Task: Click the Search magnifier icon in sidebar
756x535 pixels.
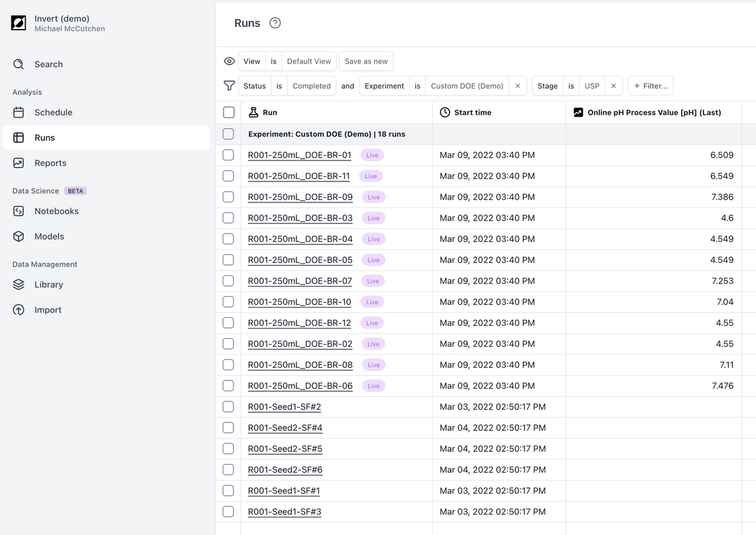Action: [x=19, y=64]
